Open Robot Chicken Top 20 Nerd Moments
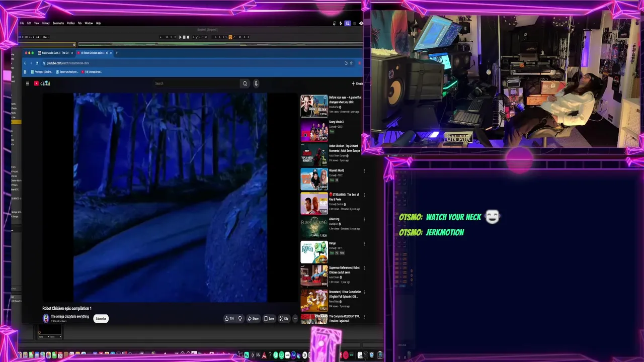The height and width of the screenshot is (362, 644). 314,155
